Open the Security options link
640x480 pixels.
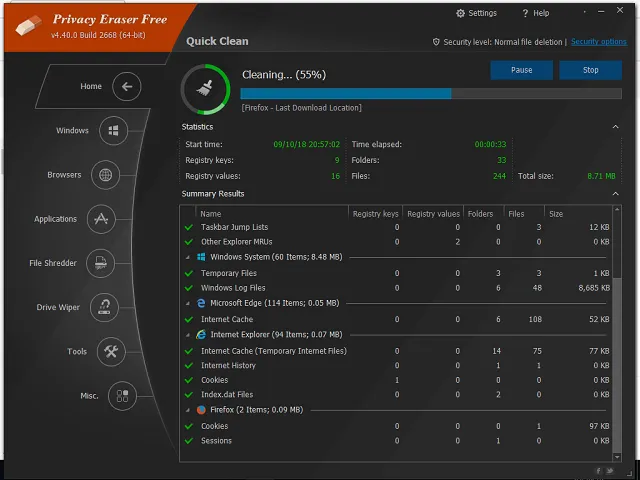[x=598, y=42]
